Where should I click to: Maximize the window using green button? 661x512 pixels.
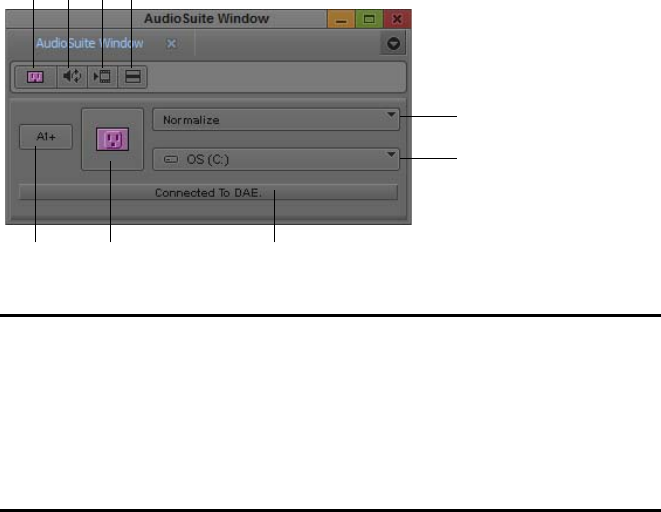tap(369, 19)
